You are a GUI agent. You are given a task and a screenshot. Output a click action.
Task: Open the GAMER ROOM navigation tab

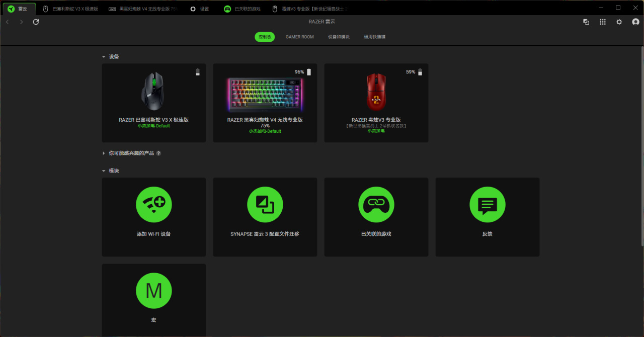point(300,37)
